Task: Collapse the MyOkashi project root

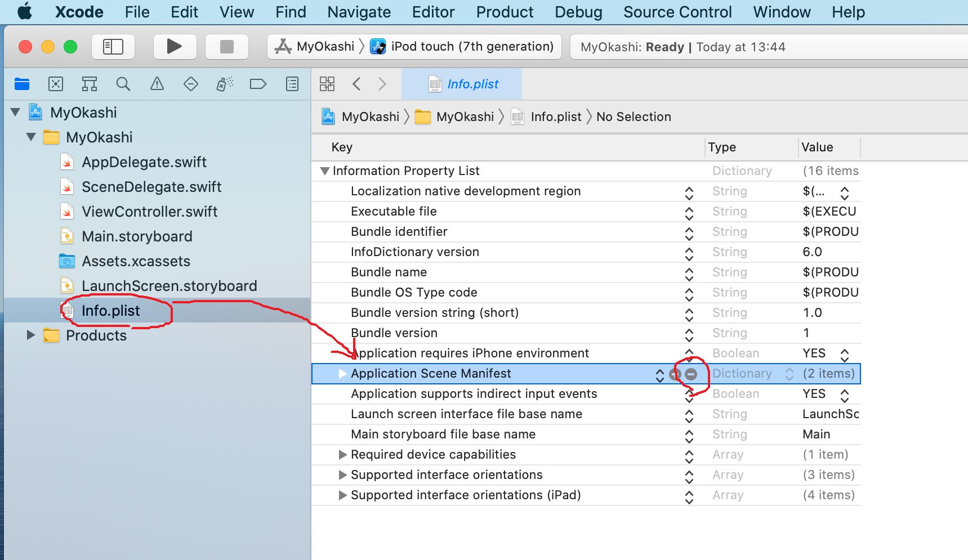Action: (16, 112)
